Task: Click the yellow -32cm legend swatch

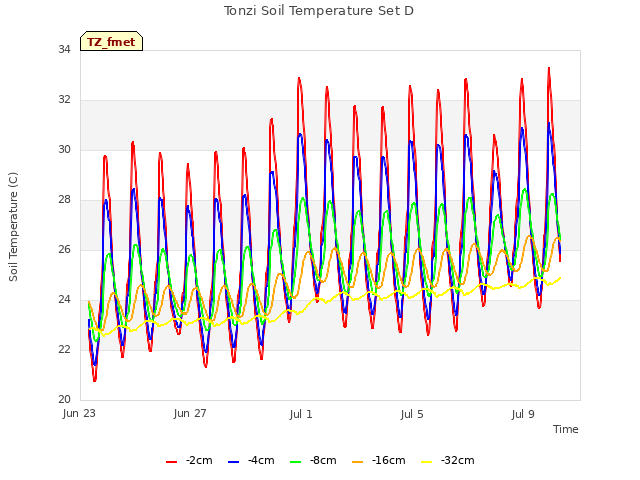Action: (426, 462)
